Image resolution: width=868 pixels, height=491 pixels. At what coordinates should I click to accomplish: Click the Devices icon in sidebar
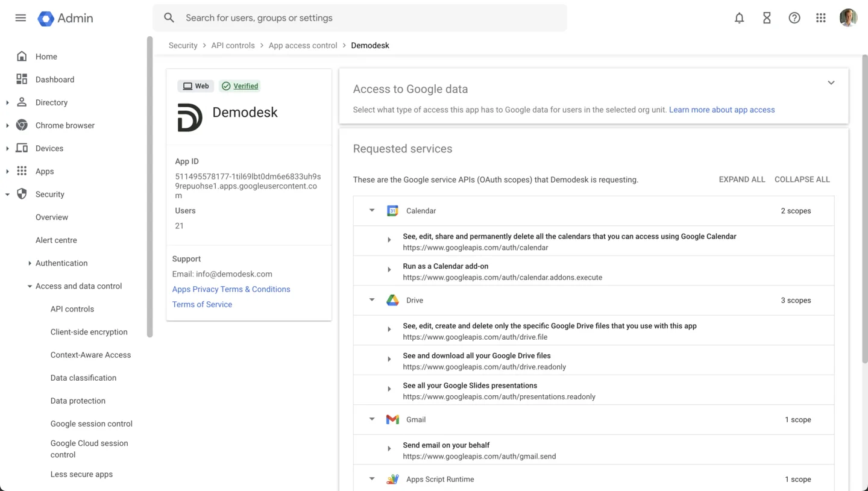pyautogui.click(x=22, y=148)
